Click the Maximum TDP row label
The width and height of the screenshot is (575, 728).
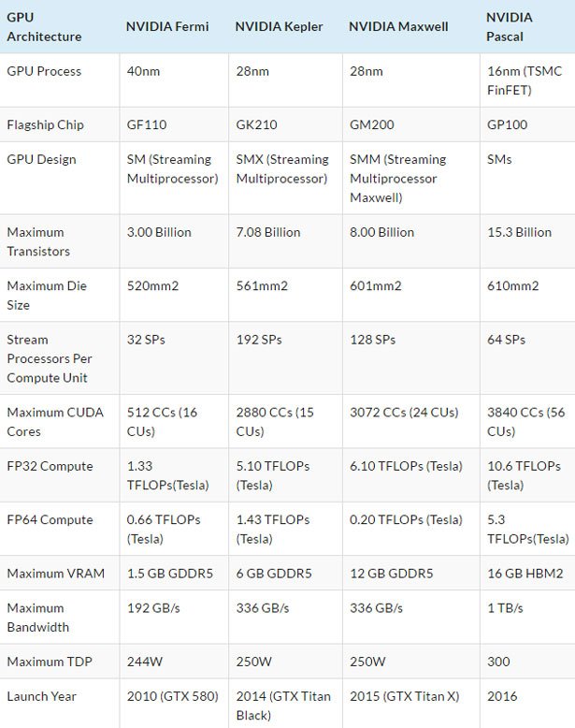[48, 662]
